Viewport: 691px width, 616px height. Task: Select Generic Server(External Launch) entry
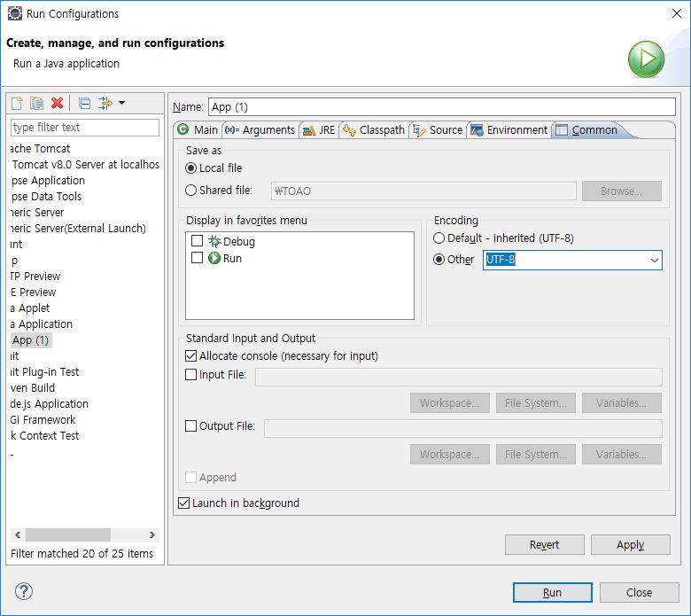click(78, 228)
